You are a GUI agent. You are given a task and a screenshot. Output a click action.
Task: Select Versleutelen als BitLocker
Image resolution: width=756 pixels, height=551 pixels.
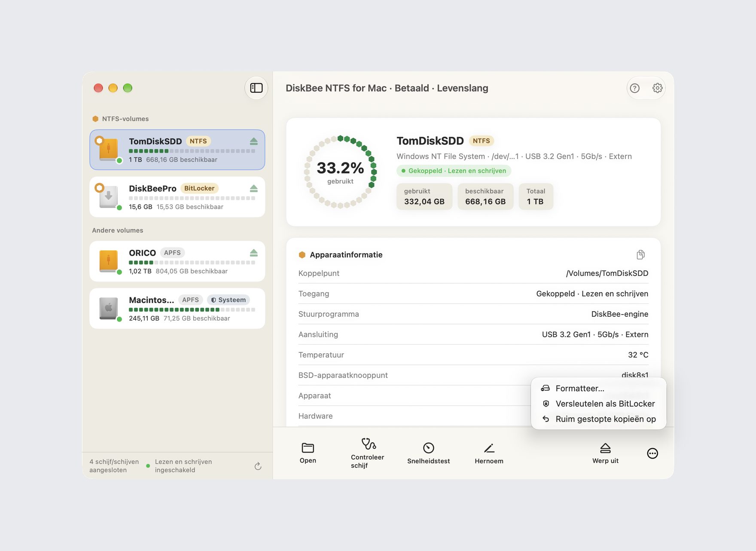point(598,404)
